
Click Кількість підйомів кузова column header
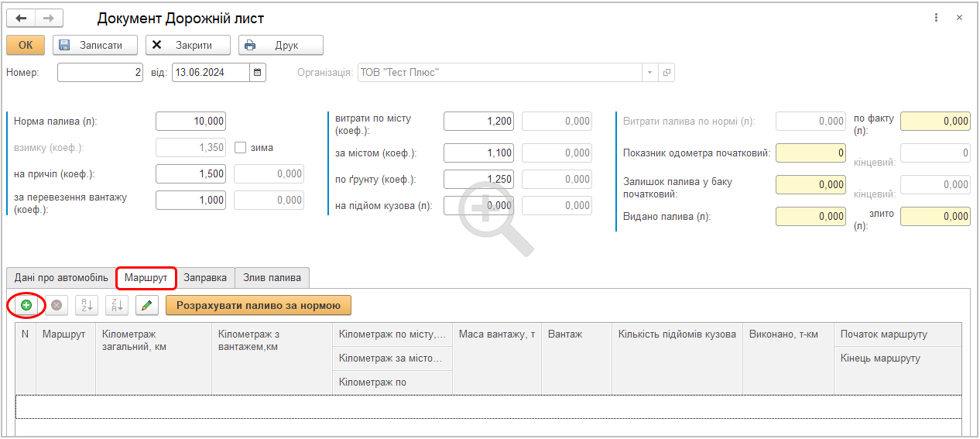(677, 358)
